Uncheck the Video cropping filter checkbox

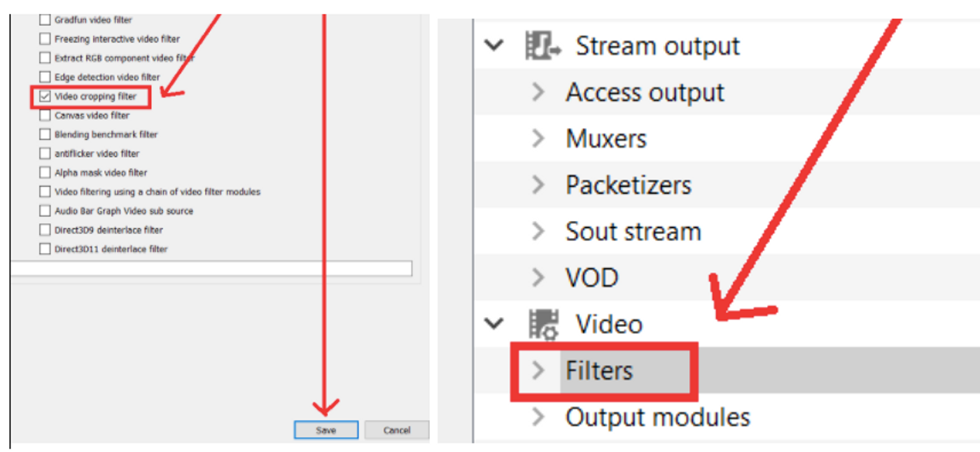point(45,97)
